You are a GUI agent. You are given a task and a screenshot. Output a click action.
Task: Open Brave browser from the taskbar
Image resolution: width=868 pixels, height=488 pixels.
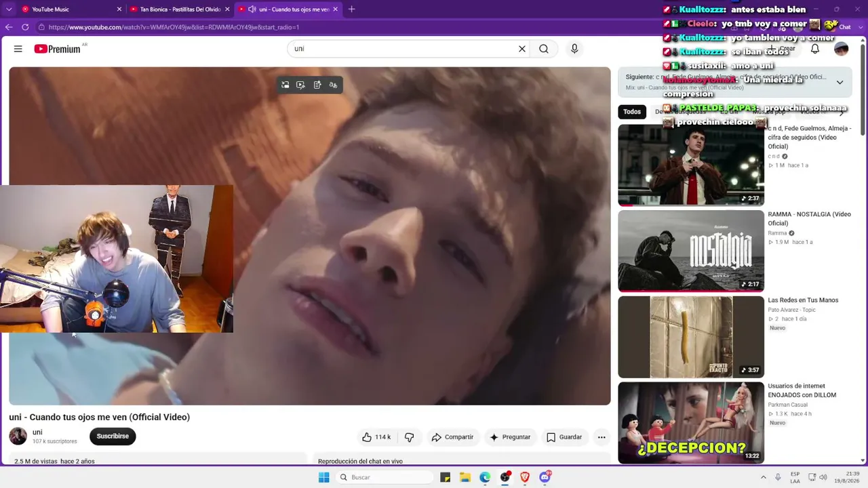tap(525, 477)
